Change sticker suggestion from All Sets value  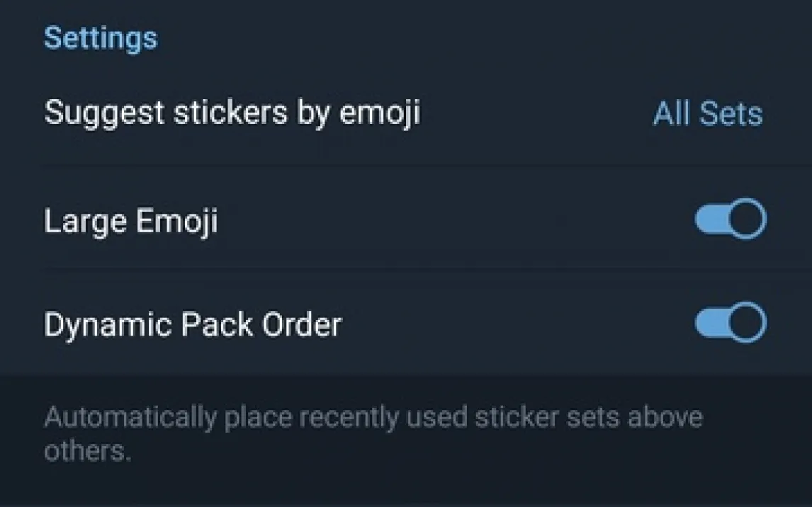click(x=707, y=113)
